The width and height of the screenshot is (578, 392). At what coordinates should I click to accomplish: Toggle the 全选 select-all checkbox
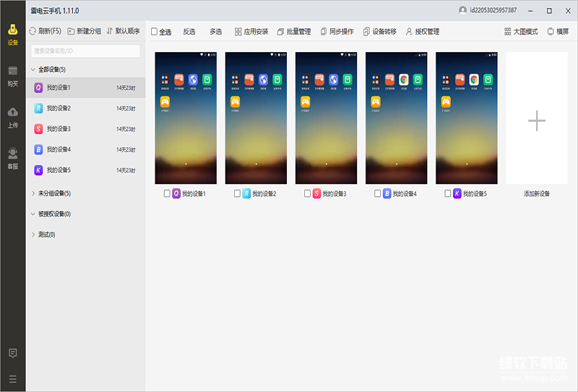click(x=155, y=32)
